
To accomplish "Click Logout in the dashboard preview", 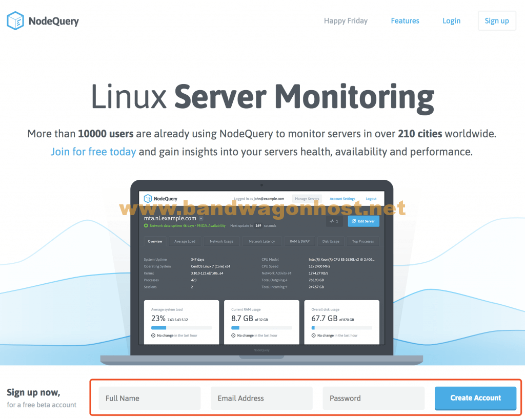I will pyautogui.click(x=371, y=199).
